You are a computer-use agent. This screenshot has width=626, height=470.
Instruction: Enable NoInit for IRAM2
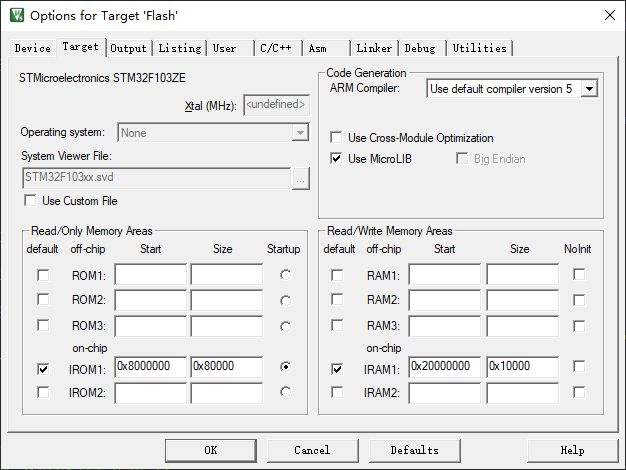(579, 392)
